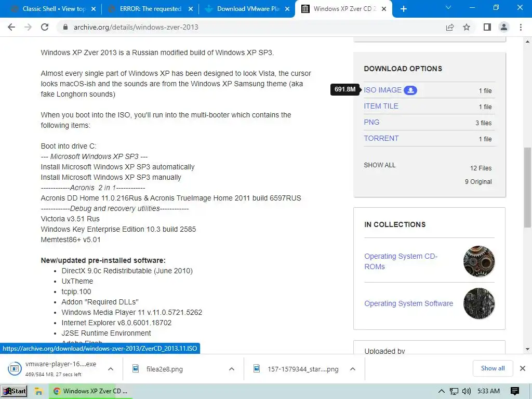Screen dimensions: 532x399
Task: Click SHOW ALL download files
Action: [x=380, y=165]
